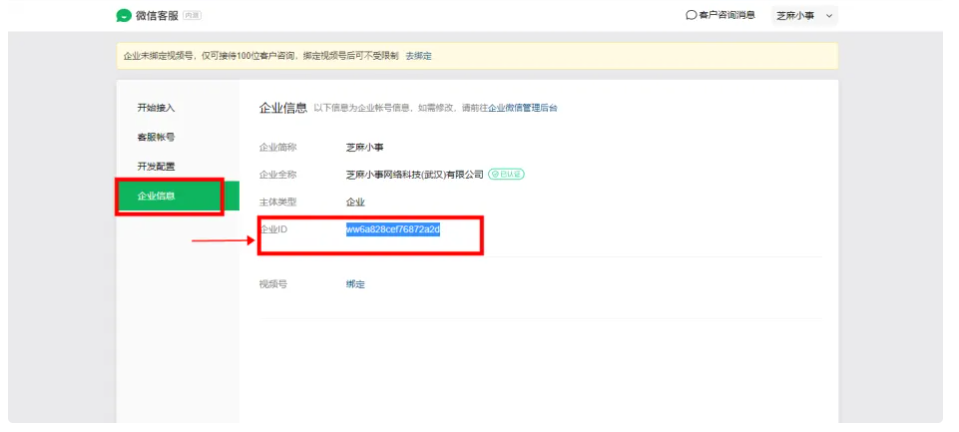The image size is (959, 432).
Task: Click the 微信客服 green logo icon
Action: coord(124,16)
